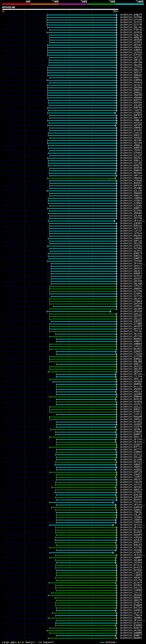
Task: Click the UniRef100_Q5Z8Y9 label
Action: [131, 372]
